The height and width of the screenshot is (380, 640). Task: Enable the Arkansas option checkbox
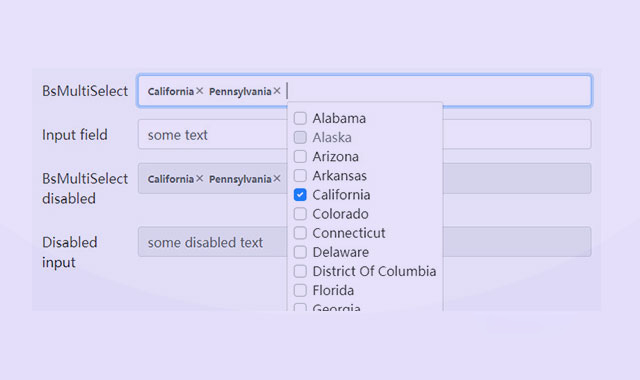click(300, 176)
